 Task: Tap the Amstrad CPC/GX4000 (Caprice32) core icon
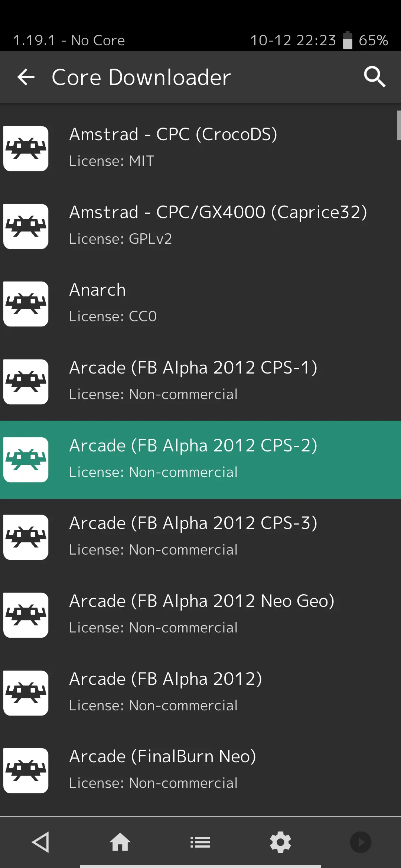click(26, 226)
